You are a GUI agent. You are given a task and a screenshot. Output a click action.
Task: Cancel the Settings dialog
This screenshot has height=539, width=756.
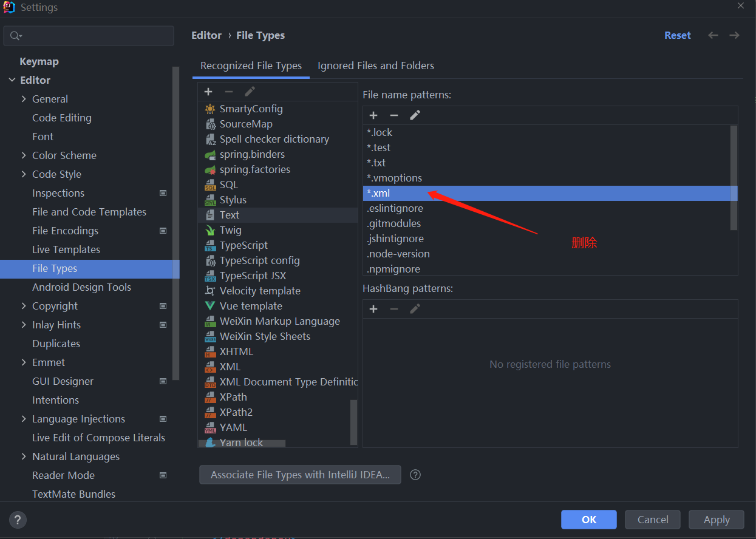[x=653, y=520]
